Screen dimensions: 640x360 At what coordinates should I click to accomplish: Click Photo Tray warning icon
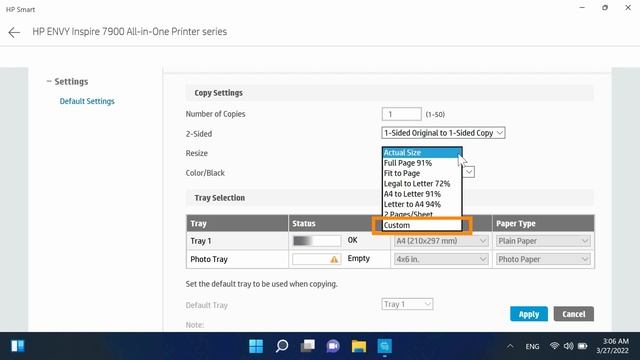coord(334,259)
